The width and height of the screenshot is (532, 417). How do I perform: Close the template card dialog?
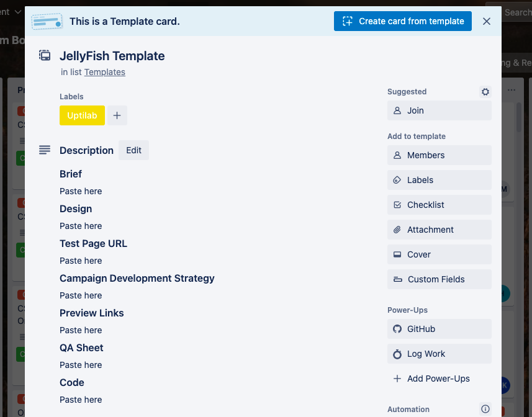pyautogui.click(x=487, y=21)
